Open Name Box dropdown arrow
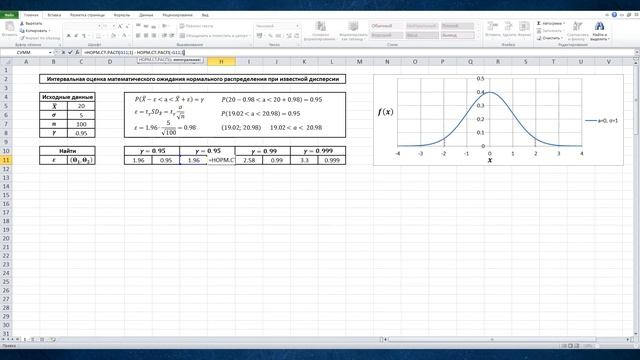This screenshot has height=360, width=640. (50, 53)
